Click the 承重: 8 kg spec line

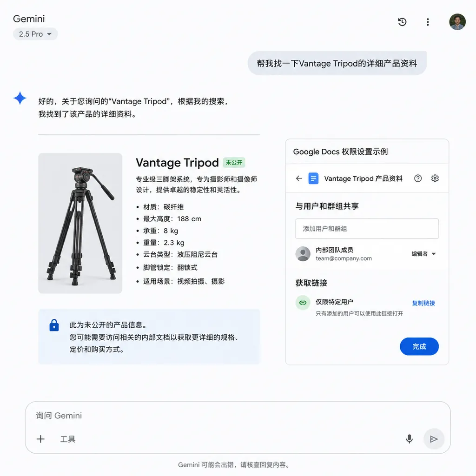click(160, 231)
